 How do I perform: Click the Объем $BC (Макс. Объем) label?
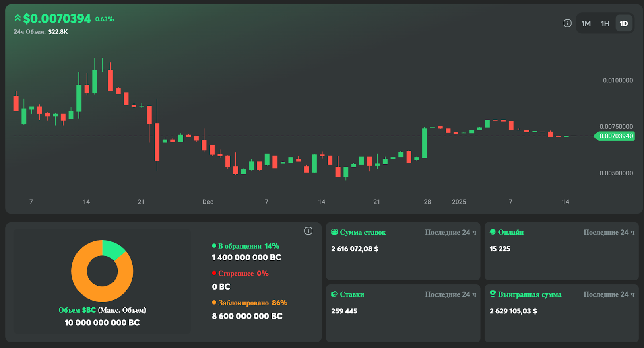click(102, 310)
